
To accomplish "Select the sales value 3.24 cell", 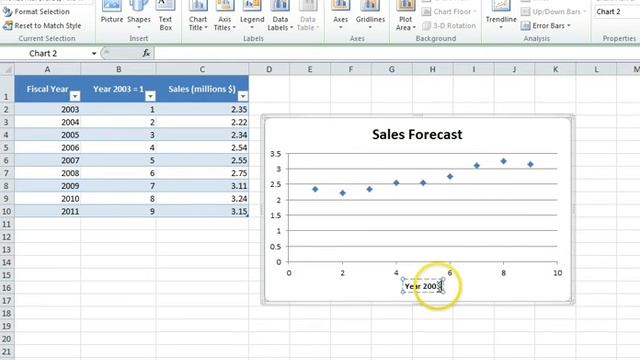I will (202, 199).
